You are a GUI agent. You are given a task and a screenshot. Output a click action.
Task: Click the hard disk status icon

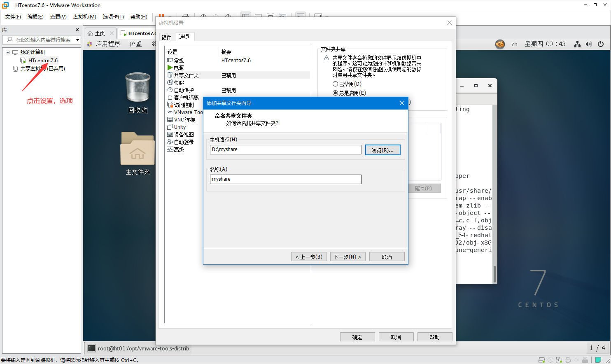coord(542,360)
